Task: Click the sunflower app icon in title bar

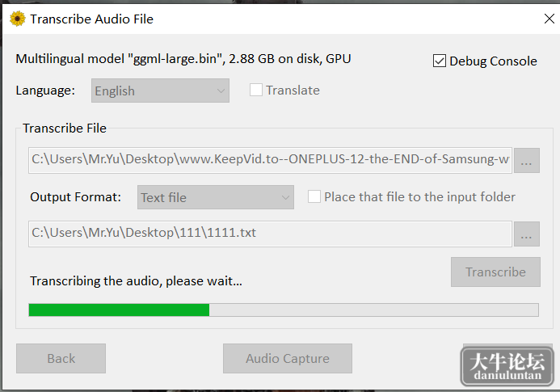Action: pyautogui.click(x=17, y=19)
